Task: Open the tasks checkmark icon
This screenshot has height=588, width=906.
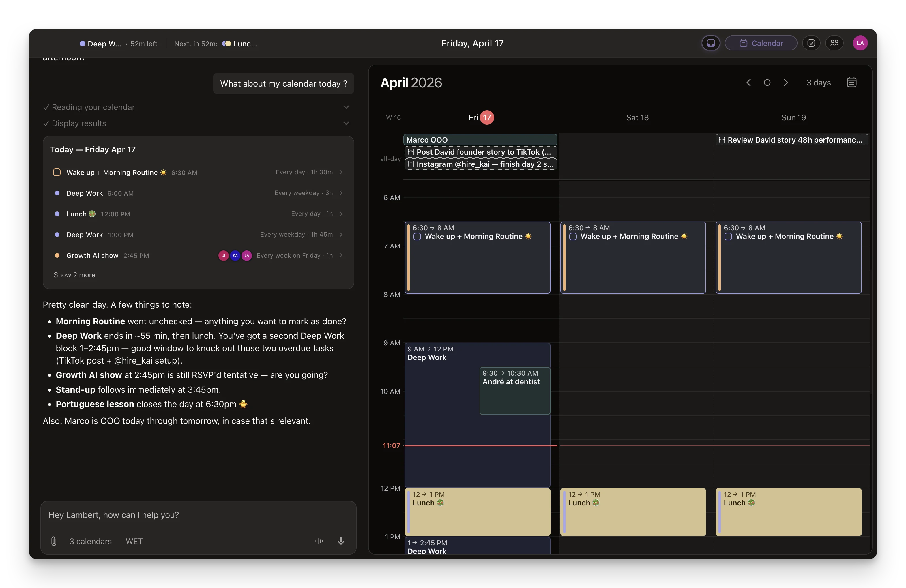Action: pyautogui.click(x=811, y=43)
